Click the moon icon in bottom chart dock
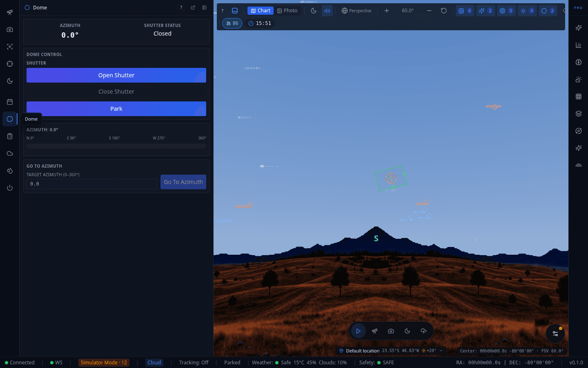The width and height of the screenshot is (588, 368). 407,331
